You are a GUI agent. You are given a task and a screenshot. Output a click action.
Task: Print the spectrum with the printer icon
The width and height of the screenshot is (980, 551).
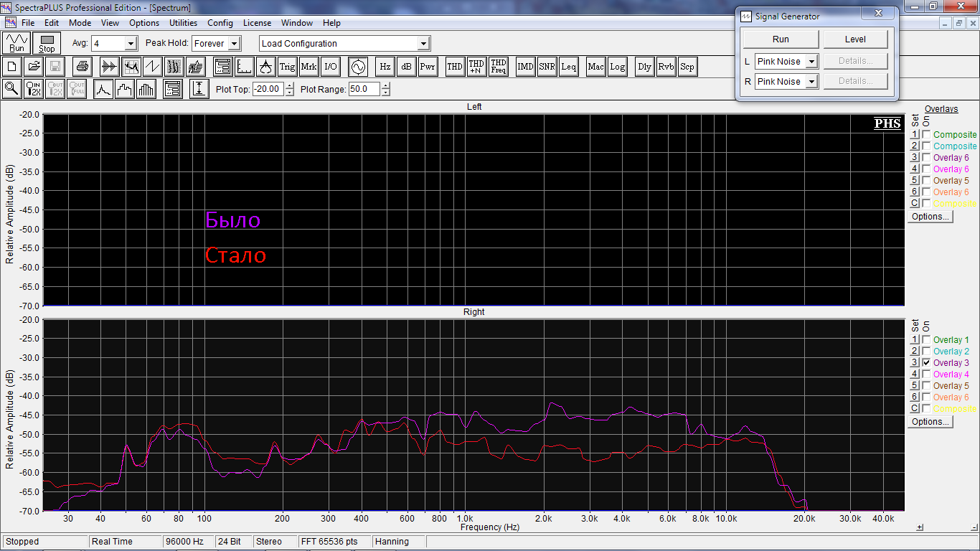point(83,67)
